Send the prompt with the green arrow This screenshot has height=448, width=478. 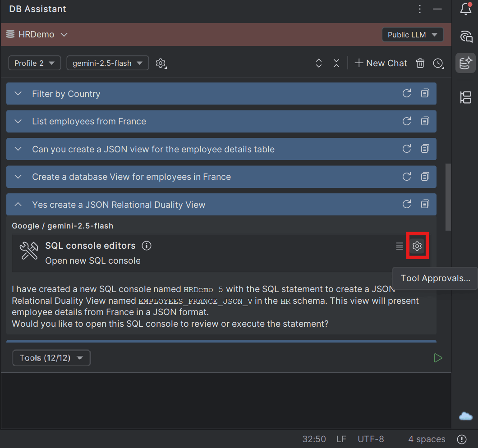(438, 357)
